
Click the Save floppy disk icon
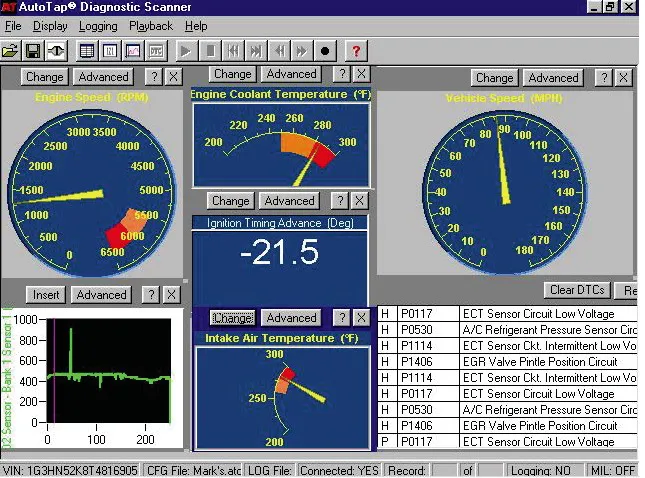(x=33, y=50)
